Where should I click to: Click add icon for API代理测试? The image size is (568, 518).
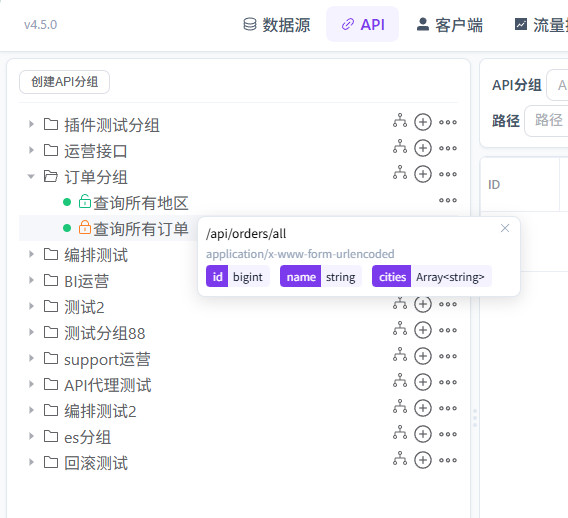tap(423, 382)
